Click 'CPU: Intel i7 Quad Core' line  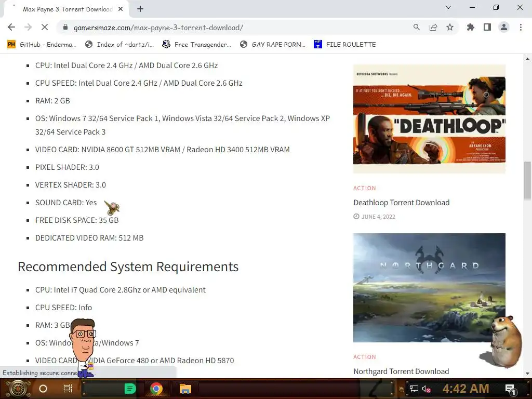click(x=121, y=290)
